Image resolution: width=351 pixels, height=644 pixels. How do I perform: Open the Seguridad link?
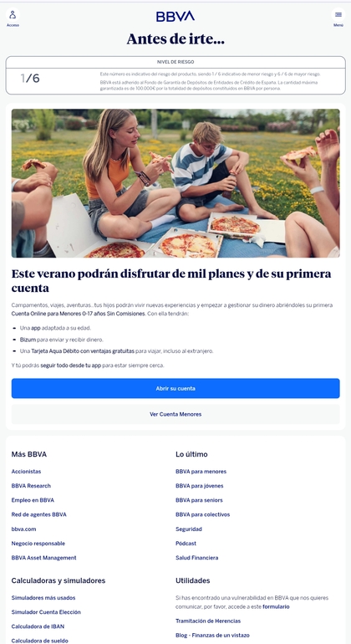[x=189, y=529]
